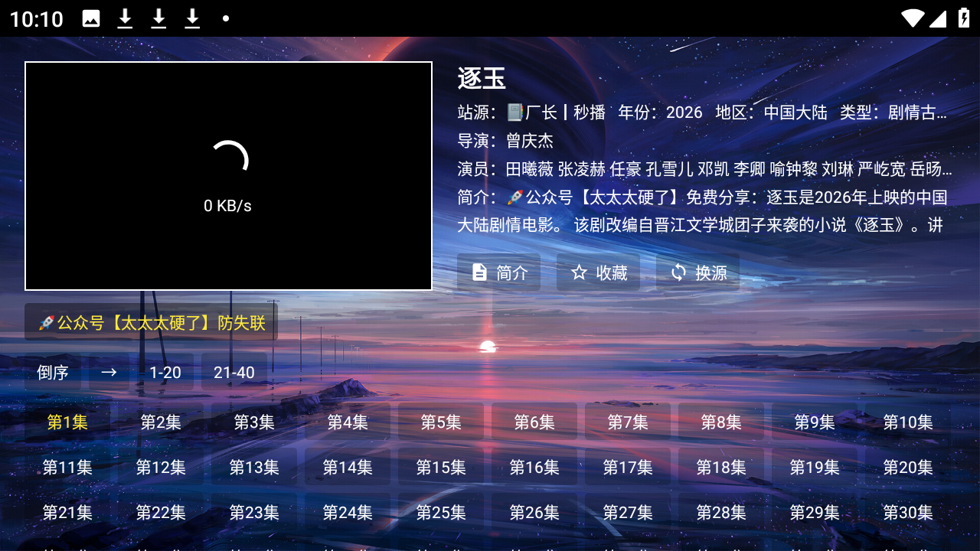Viewport: 980px width, 551px height.
Task: Tap the Wi-Fi icon in the status bar
Action: coord(912,18)
